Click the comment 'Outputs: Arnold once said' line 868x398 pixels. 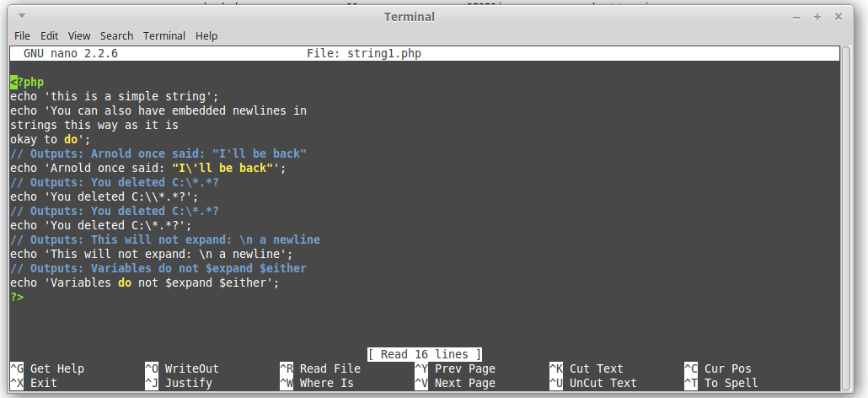tap(158, 153)
